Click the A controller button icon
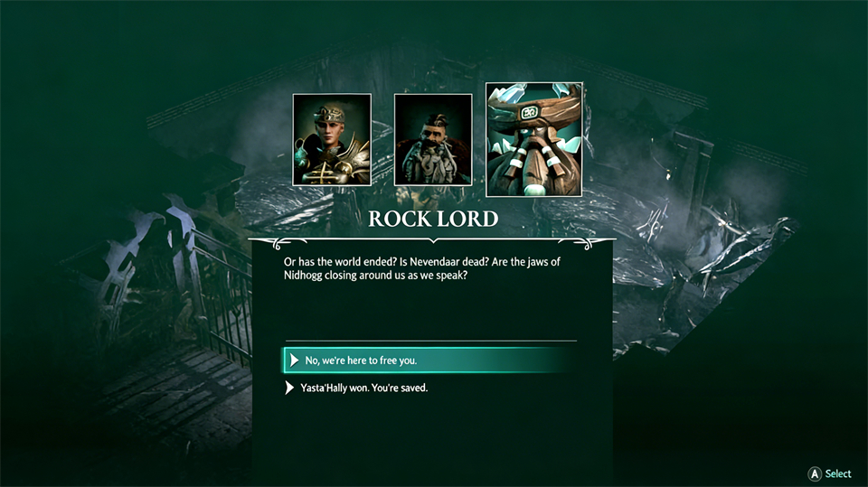 (x=815, y=473)
